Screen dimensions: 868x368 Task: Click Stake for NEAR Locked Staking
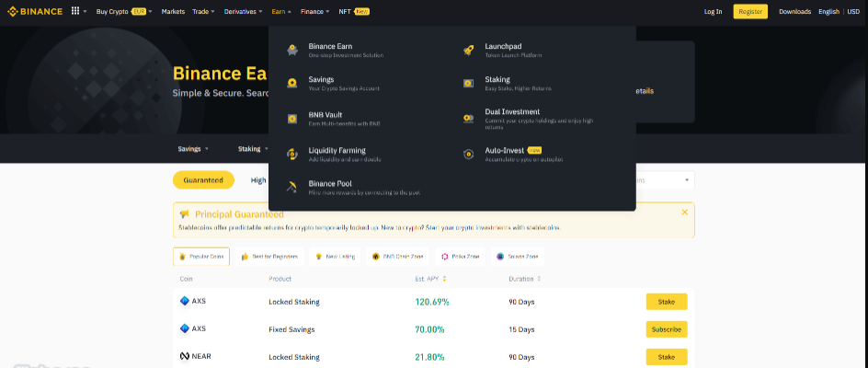pyautogui.click(x=667, y=357)
